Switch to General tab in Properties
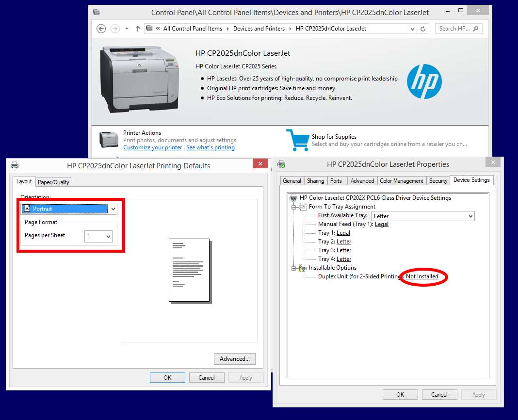Viewport: 518px width, 420px height. (292, 181)
